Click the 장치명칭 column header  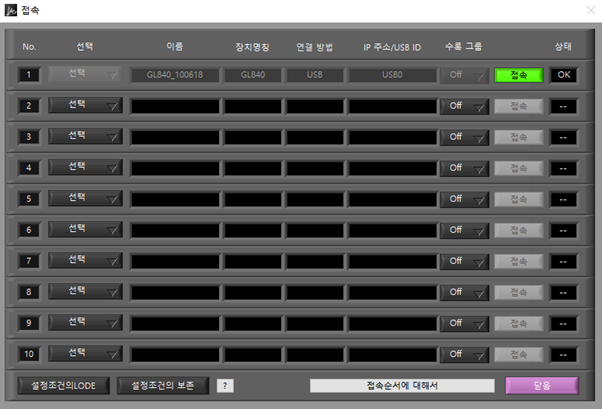[x=252, y=47]
